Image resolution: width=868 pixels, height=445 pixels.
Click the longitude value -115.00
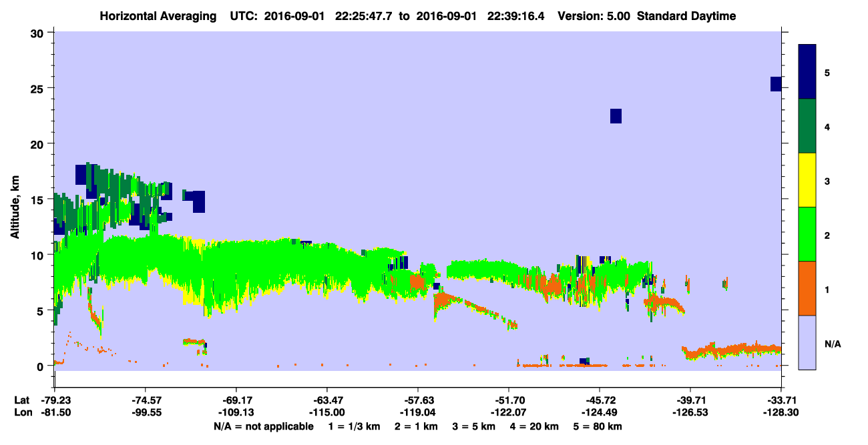(327, 413)
